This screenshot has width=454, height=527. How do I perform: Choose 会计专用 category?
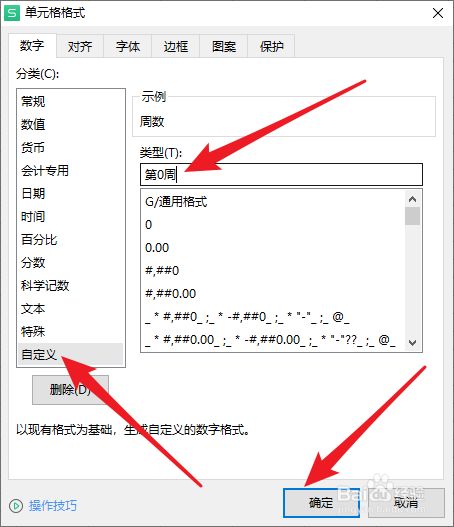click(x=71, y=170)
